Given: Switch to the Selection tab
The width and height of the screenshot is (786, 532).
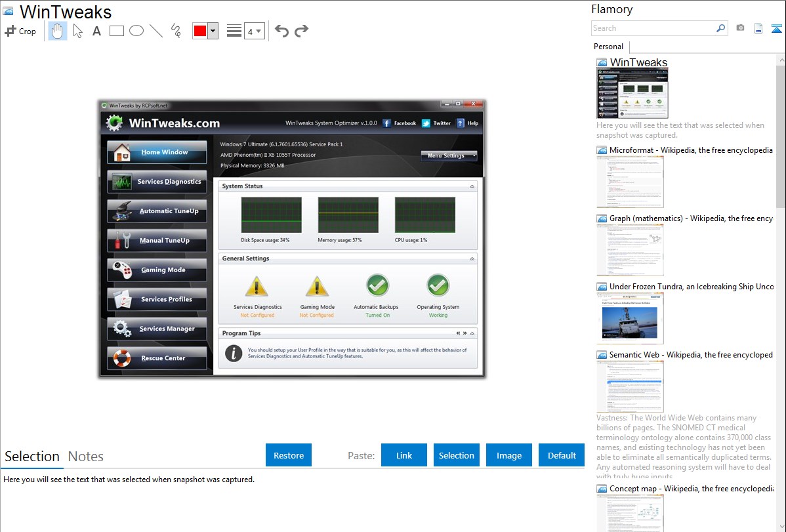Looking at the screenshot, I should point(32,457).
